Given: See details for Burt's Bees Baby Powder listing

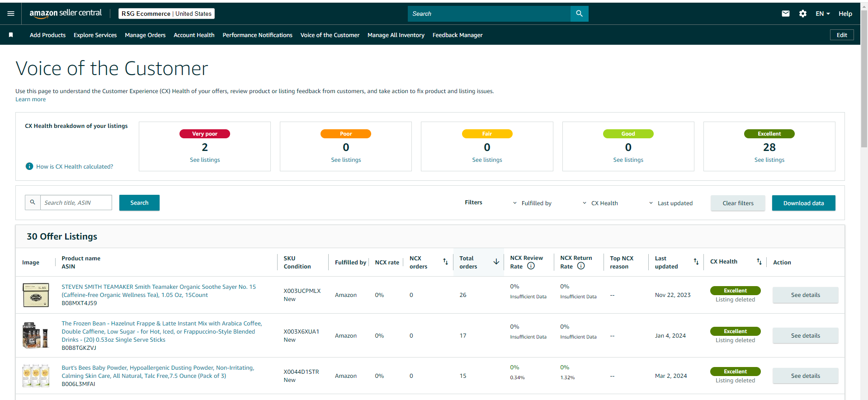Looking at the screenshot, I should (805, 376).
